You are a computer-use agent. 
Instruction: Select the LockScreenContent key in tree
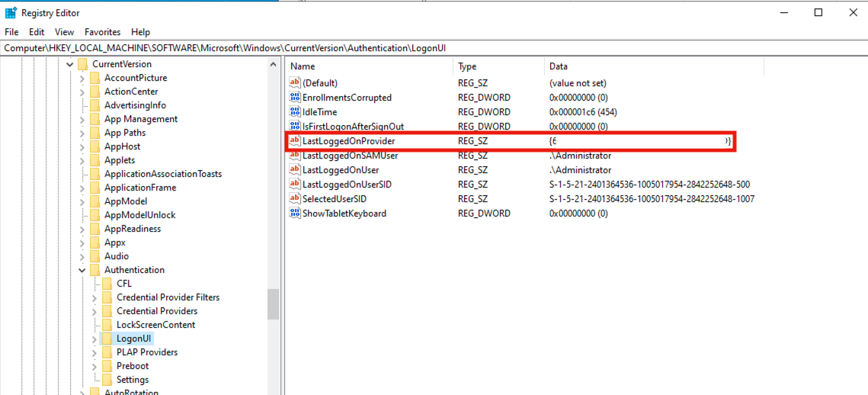[x=155, y=325]
